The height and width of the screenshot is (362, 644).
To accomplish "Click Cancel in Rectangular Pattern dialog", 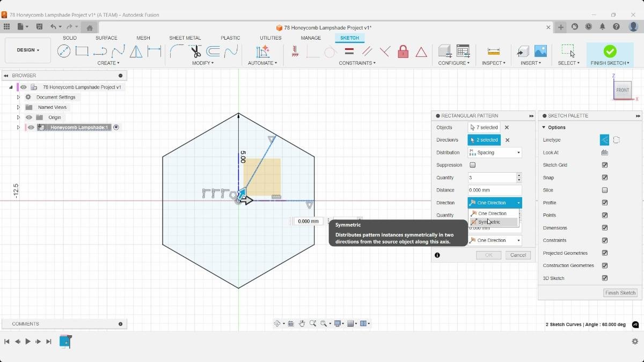I will click(518, 255).
